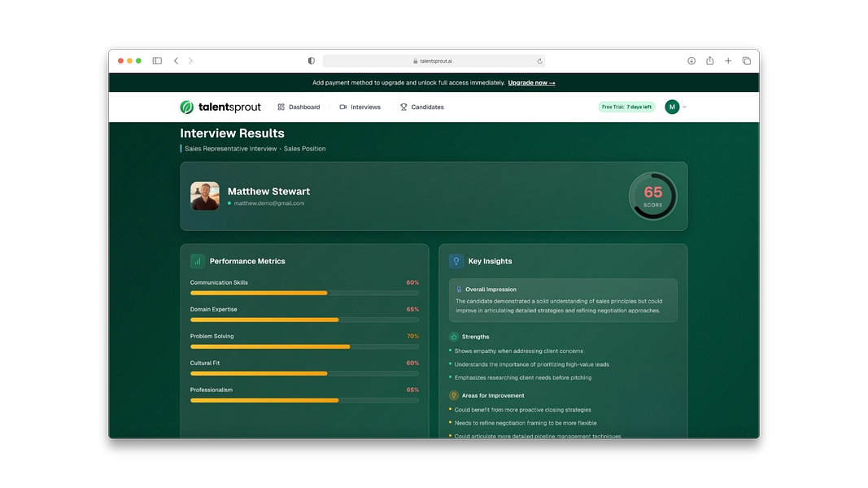Screen dimensions: 868x488
Task: Click the Key Insights lightbulb icon
Action: coord(456,261)
